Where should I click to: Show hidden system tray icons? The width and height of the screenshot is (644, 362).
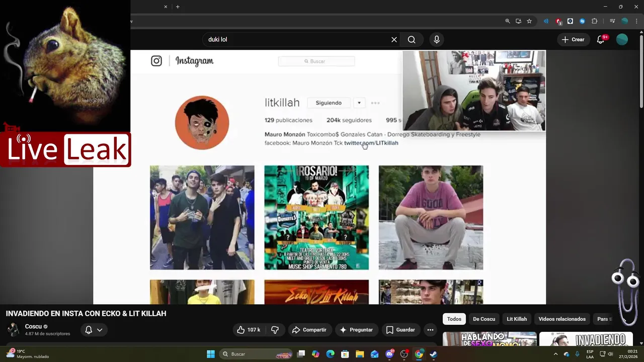(x=555, y=354)
